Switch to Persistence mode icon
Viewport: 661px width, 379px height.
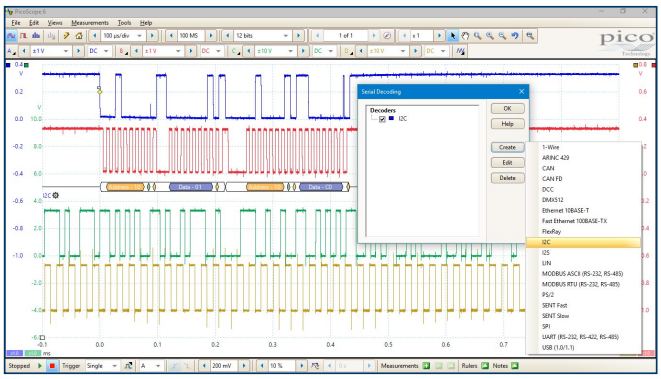coord(23,36)
